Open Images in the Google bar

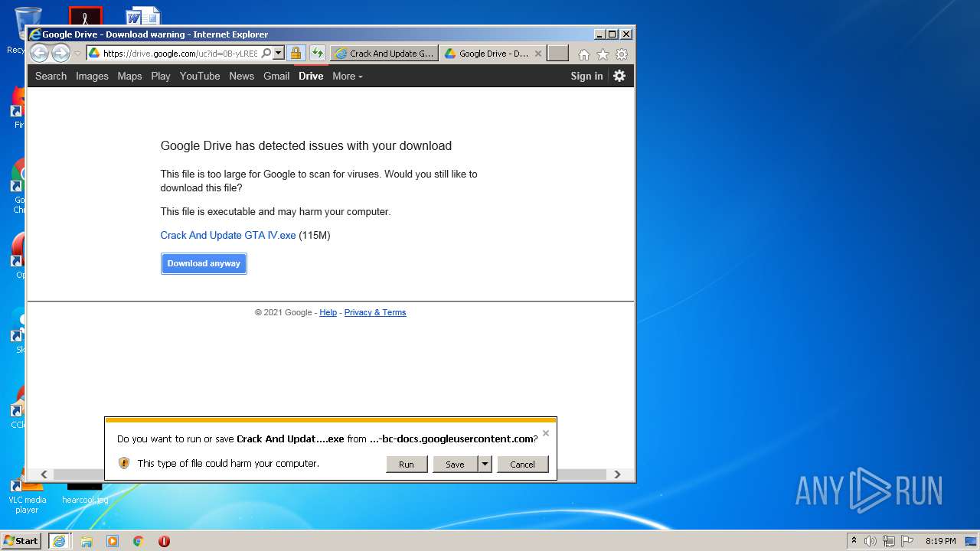(x=92, y=76)
